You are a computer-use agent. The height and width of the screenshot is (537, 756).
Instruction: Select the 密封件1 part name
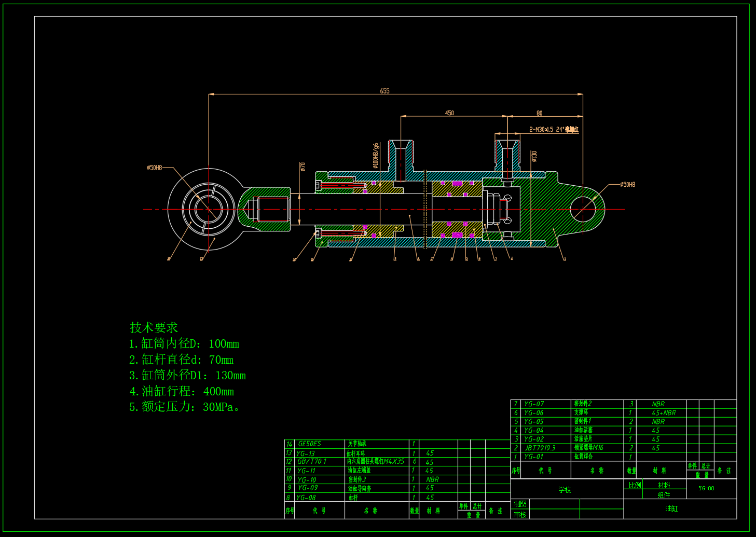[x=583, y=421]
